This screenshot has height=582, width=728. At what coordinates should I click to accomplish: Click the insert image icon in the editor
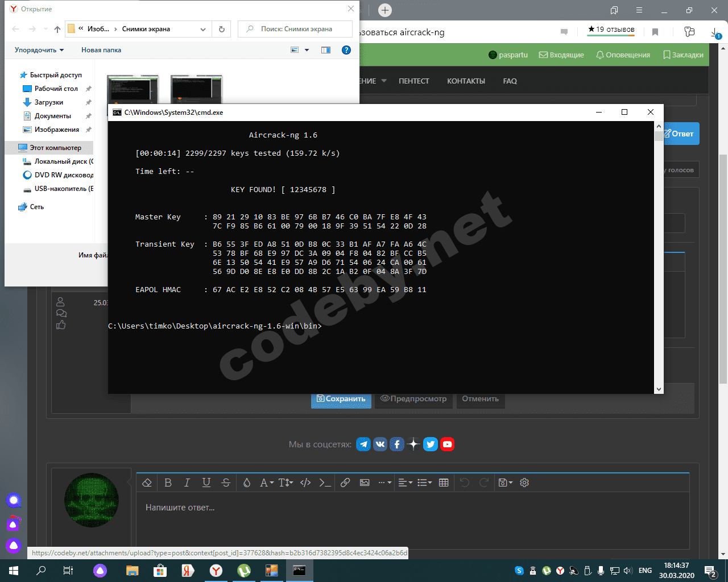click(x=365, y=483)
